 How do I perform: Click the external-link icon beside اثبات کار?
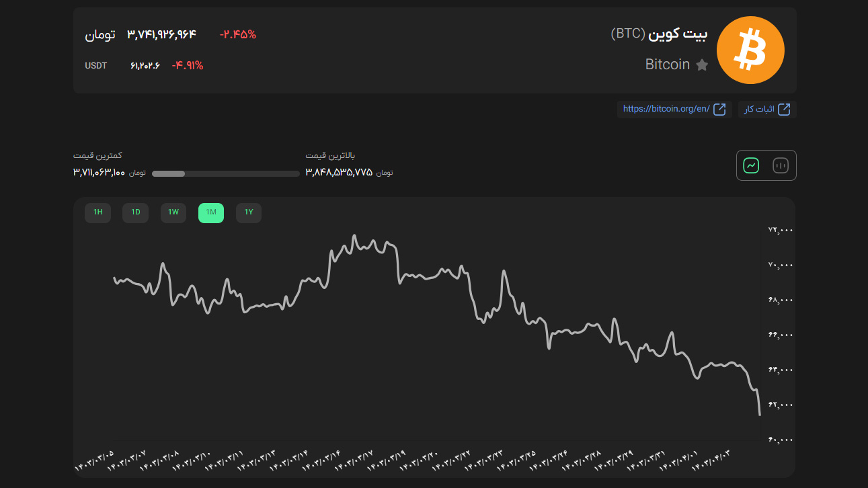[x=784, y=109]
